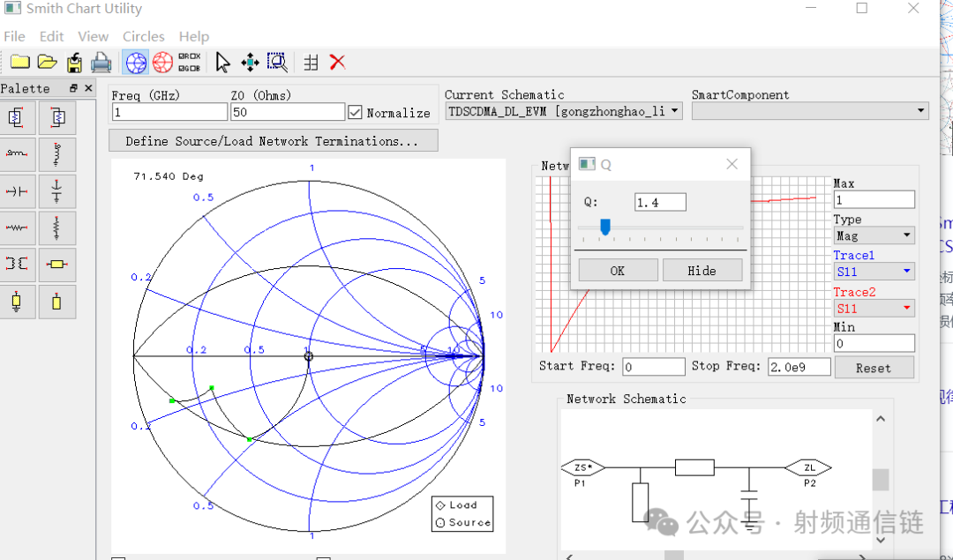The width and height of the screenshot is (953, 560).
Task: Close the Q dialog
Action: pyautogui.click(x=732, y=164)
